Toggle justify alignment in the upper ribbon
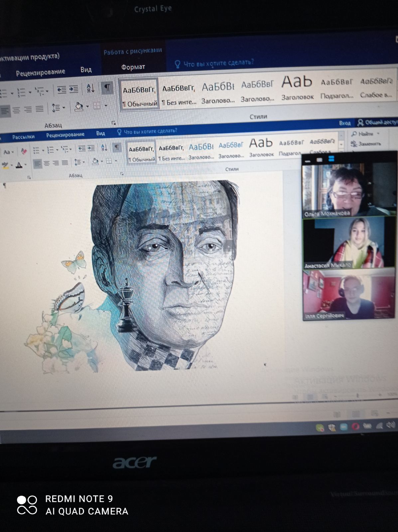This screenshot has width=398, height=532. click(40, 109)
